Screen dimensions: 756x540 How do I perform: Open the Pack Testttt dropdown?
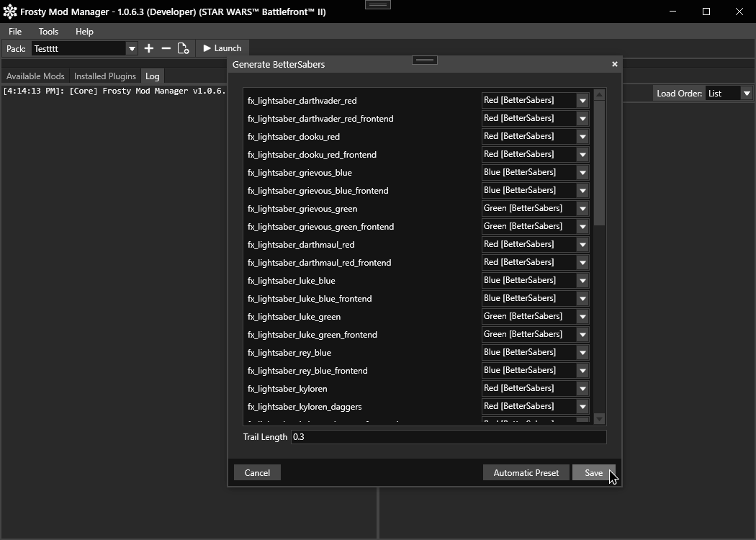pos(85,48)
